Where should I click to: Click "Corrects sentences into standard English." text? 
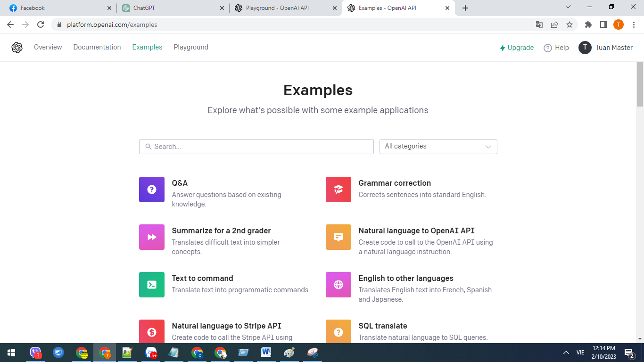[422, 195]
